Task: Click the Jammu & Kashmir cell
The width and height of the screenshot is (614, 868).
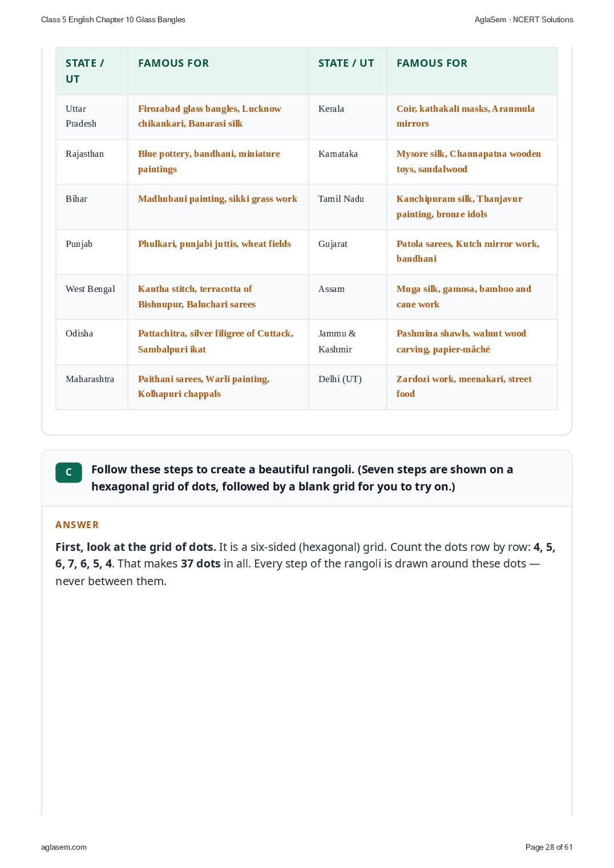Action: click(348, 342)
